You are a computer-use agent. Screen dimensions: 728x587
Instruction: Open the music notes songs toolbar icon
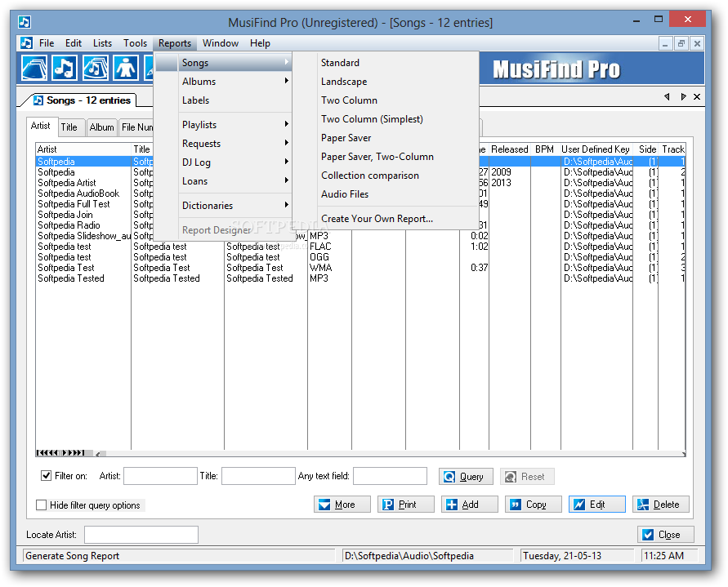click(65, 68)
